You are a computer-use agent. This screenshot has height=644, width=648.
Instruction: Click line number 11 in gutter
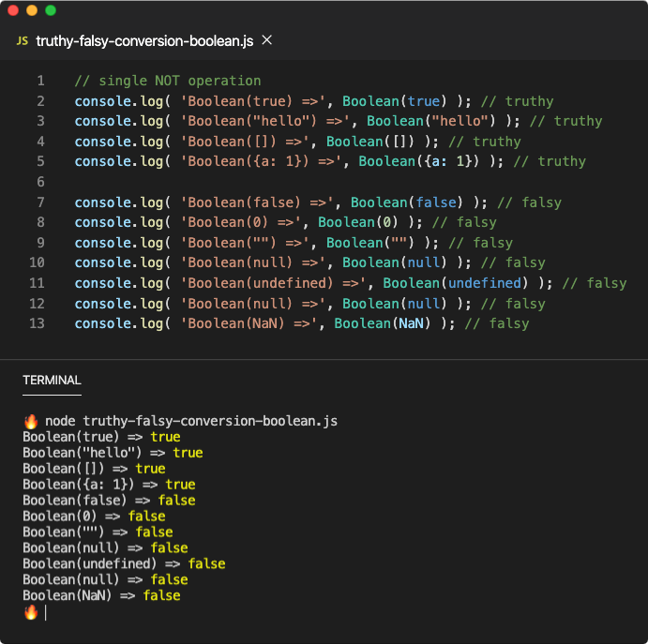point(37,283)
